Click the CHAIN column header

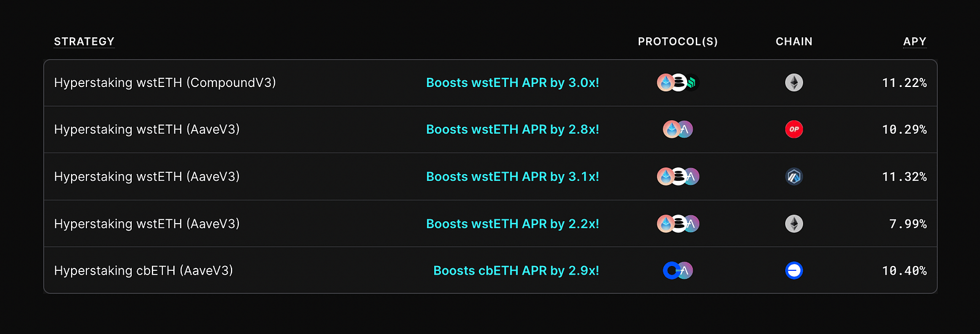pos(794,42)
